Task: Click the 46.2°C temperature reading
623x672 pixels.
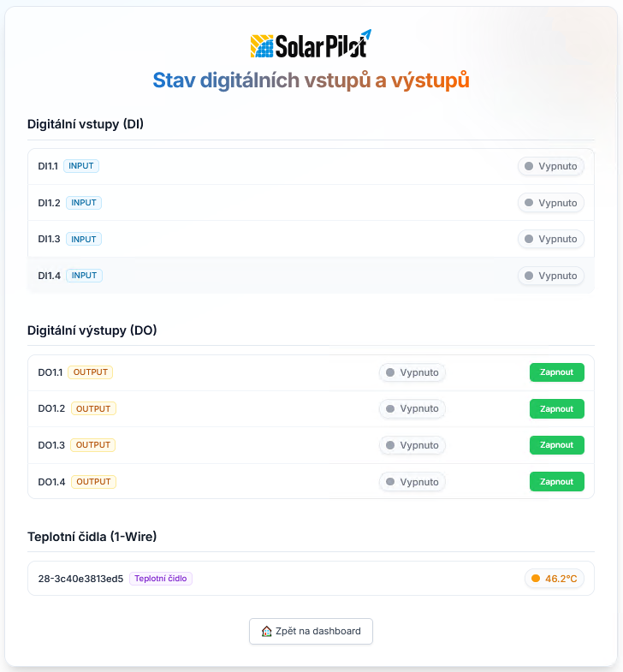Action: (x=561, y=579)
